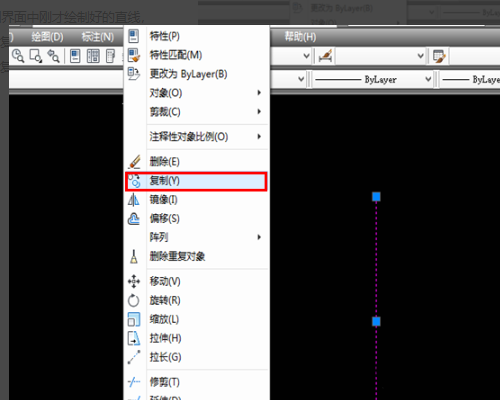Click the trim icon beside 修剪(T)
This screenshot has width=500, height=400.
(x=134, y=382)
